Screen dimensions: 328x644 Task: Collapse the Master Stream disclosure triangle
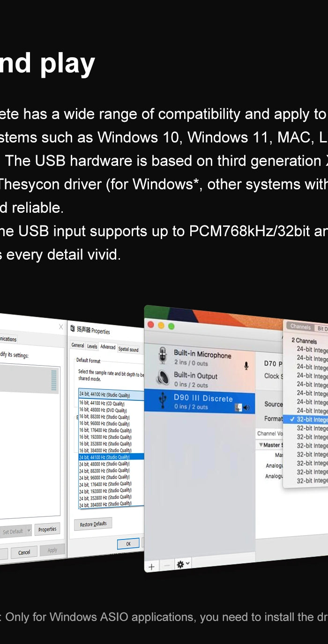261,445
